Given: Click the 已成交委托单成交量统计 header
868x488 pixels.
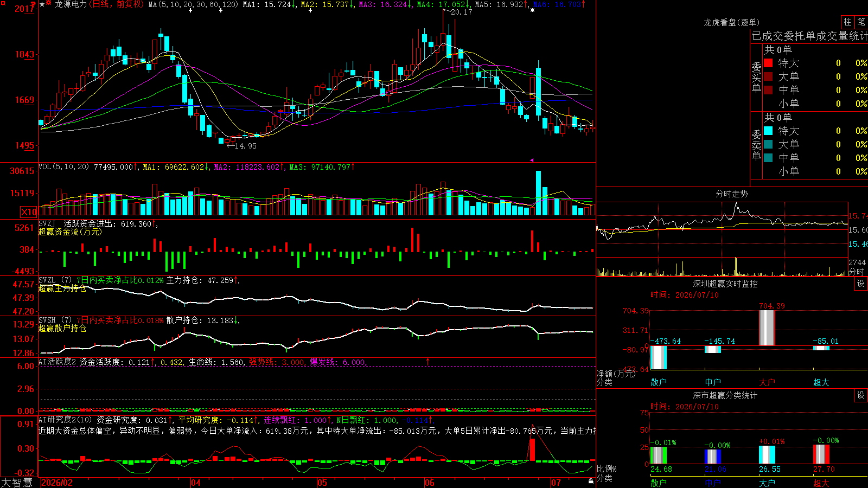Looking at the screenshot, I should (809, 36).
